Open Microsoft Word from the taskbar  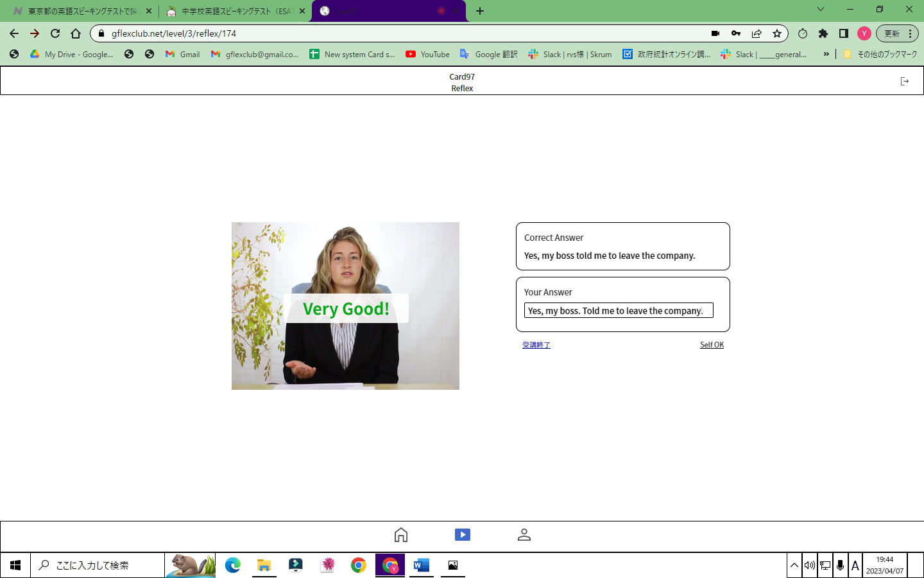point(422,565)
